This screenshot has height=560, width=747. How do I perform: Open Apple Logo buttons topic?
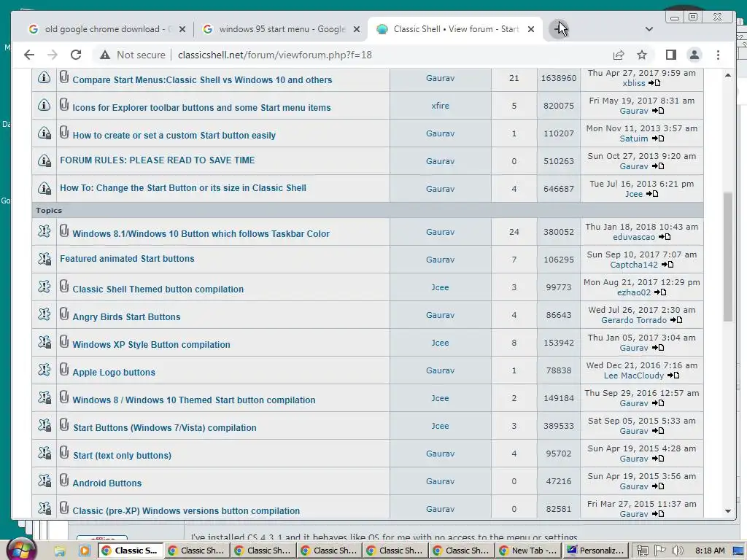tap(114, 373)
